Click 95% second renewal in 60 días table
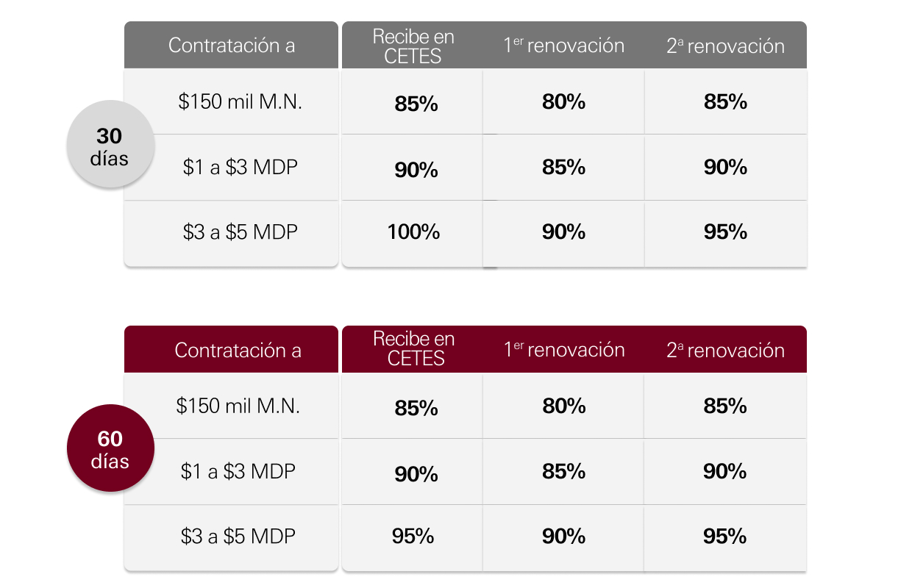The width and height of the screenshot is (912, 588). click(726, 537)
